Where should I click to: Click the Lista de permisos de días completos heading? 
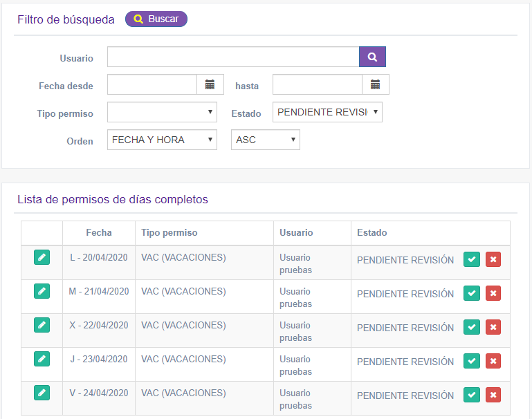point(113,199)
